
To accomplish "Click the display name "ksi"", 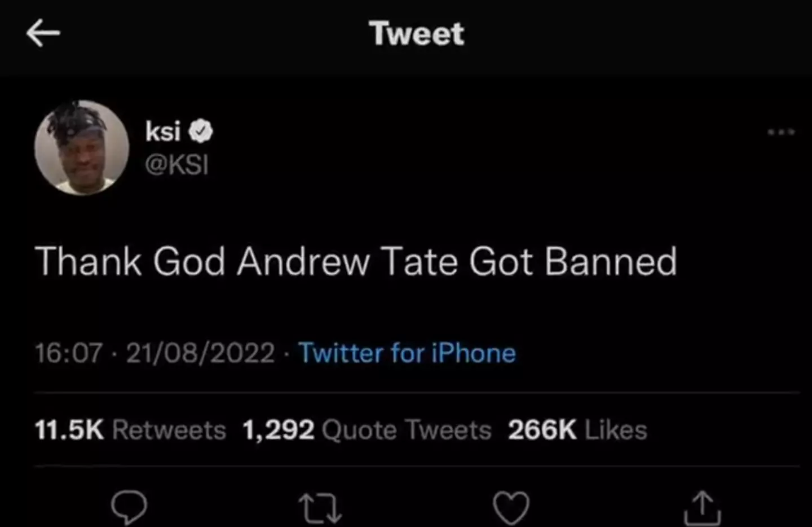I will (x=162, y=131).
